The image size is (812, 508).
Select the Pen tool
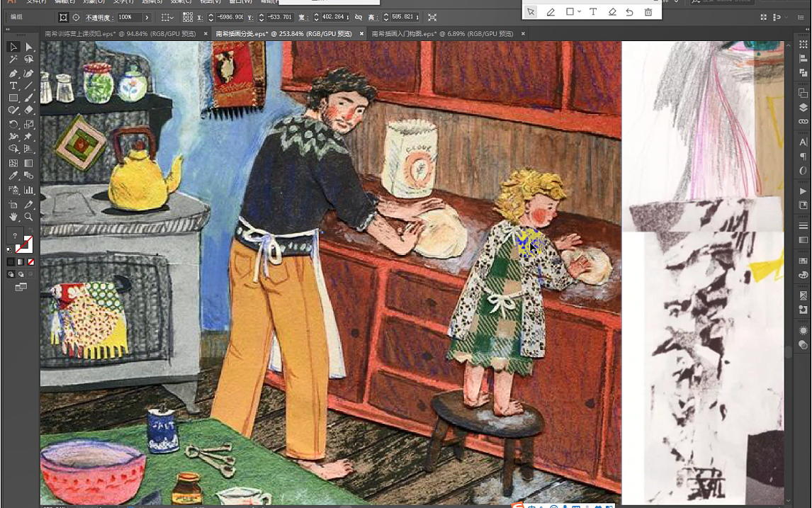13,73
